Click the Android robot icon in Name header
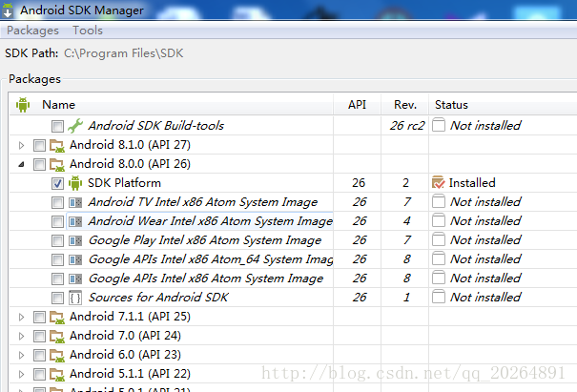The height and width of the screenshot is (392, 577). [x=23, y=105]
